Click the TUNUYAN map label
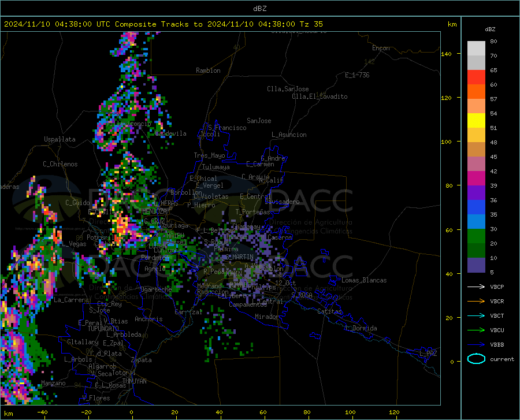 (134, 381)
